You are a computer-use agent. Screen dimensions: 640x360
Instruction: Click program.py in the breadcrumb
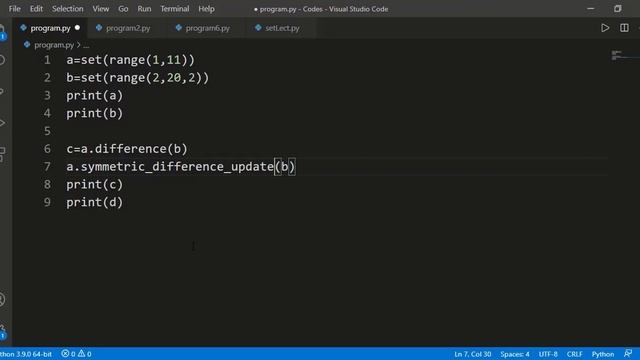tap(54, 45)
